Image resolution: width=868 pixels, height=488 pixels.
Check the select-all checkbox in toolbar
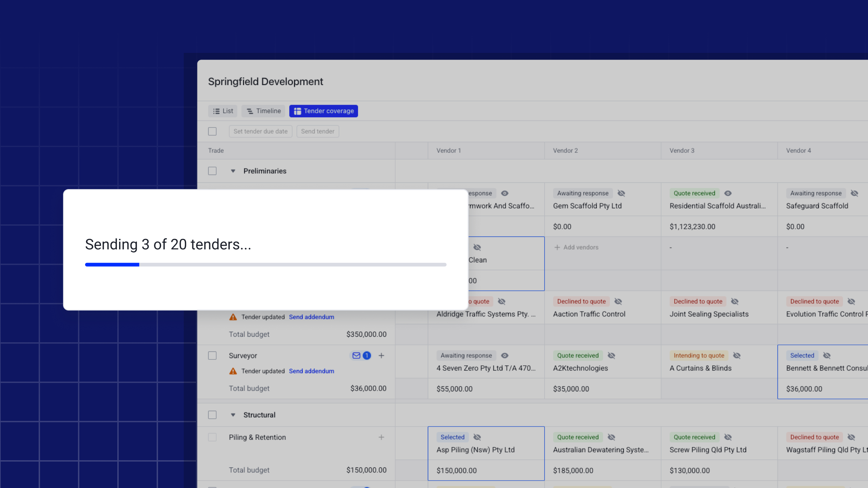point(212,131)
